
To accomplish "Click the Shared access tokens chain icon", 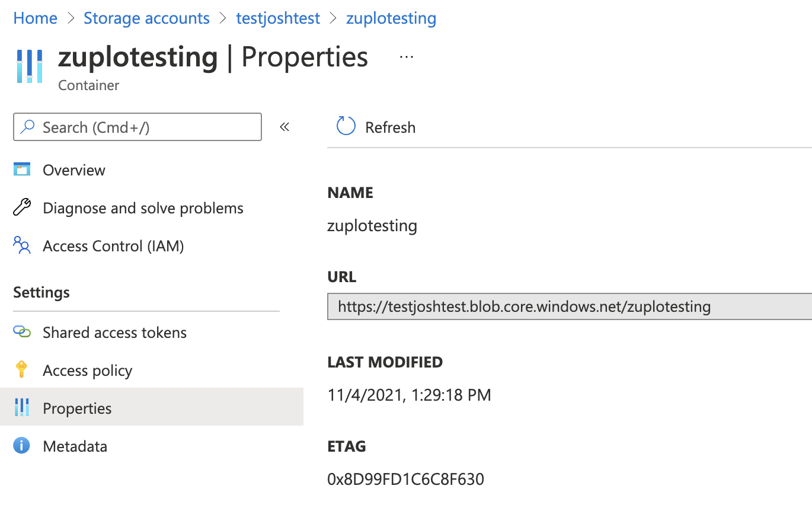I will point(22,333).
